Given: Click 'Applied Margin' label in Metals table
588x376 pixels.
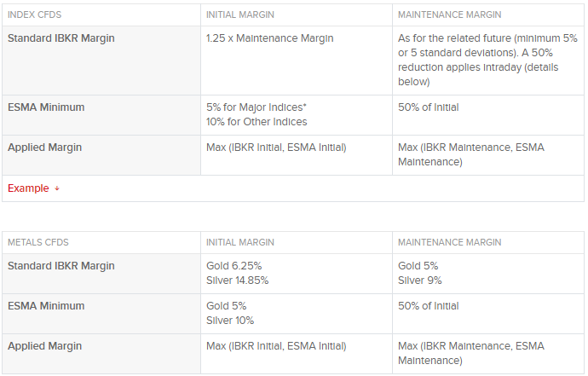Looking at the screenshot, I should pos(44,346).
